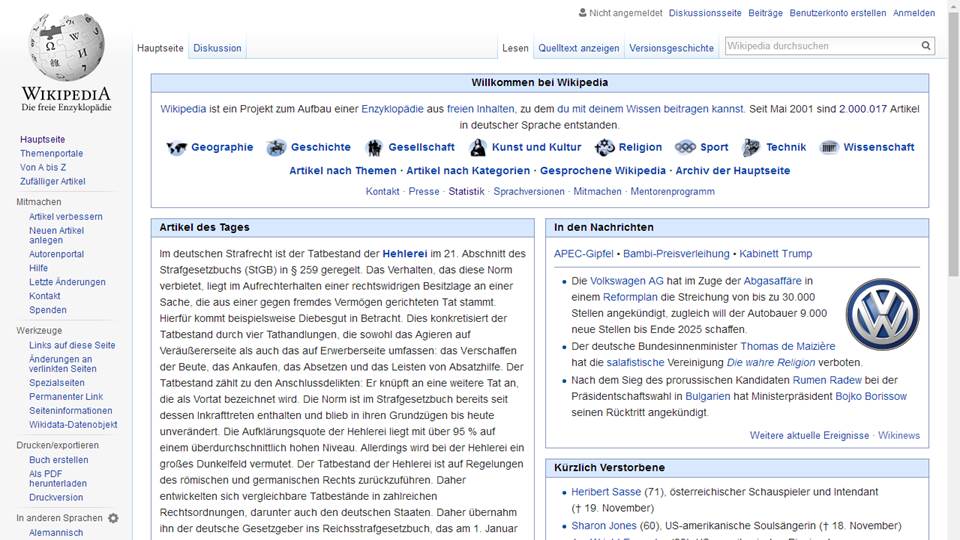This screenshot has width=960, height=540.
Task: Open the Druckversion link
Action: 56,498
